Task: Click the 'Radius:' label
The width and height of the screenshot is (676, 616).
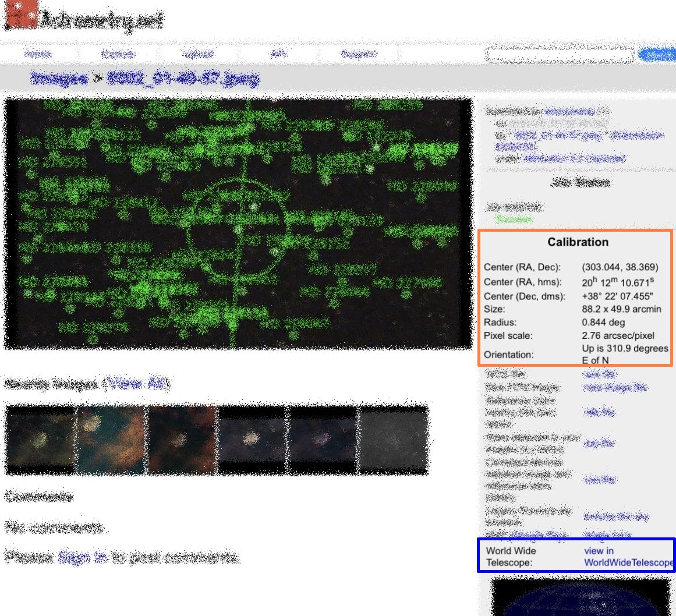Action: [500, 323]
